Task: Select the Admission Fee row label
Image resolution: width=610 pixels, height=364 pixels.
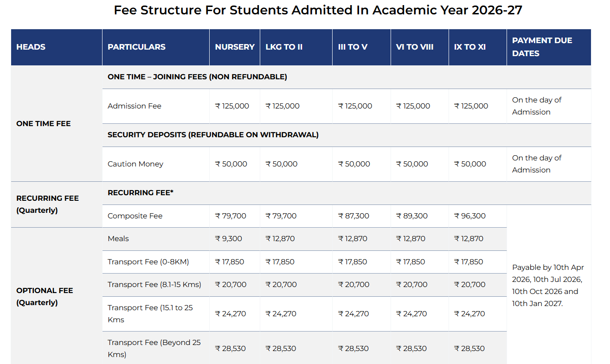Action: [x=135, y=106]
